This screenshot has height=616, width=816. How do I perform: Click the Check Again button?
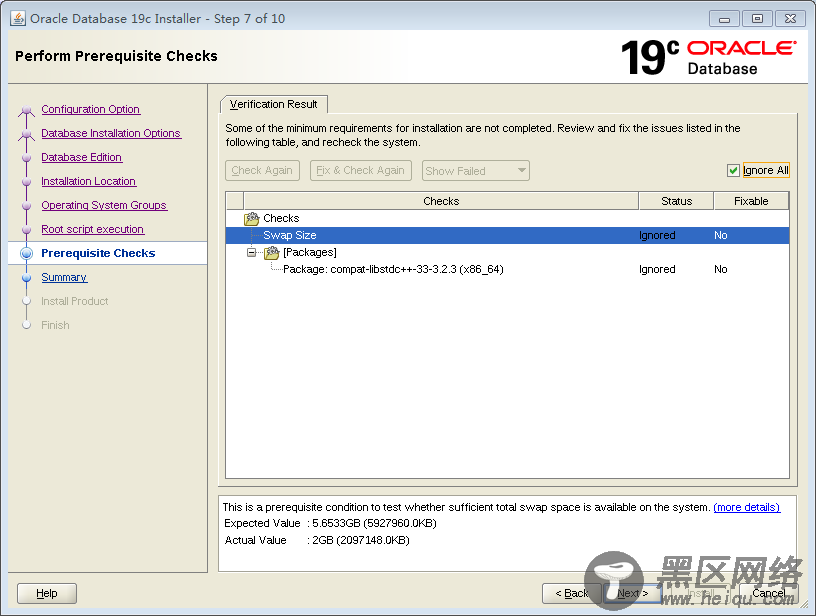pos(262,170)
